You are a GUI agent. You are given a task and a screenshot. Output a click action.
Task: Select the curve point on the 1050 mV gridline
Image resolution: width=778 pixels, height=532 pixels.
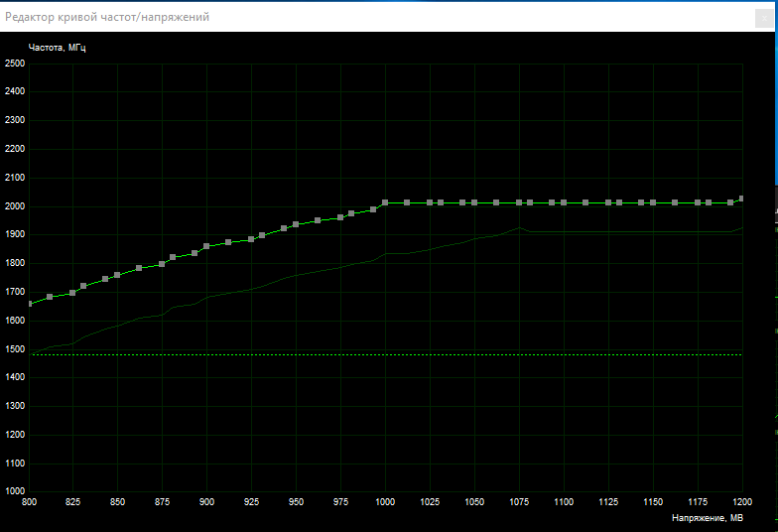(x=474, y=202)
